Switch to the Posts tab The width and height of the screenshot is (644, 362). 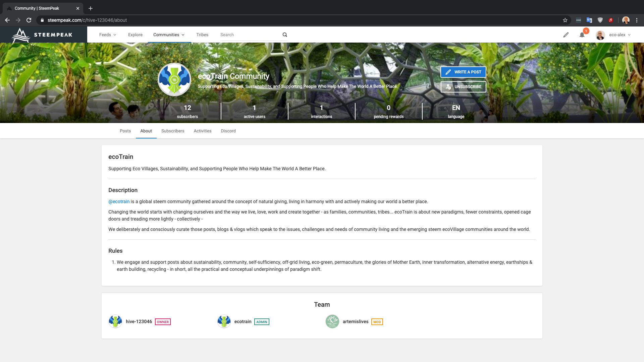125,131
